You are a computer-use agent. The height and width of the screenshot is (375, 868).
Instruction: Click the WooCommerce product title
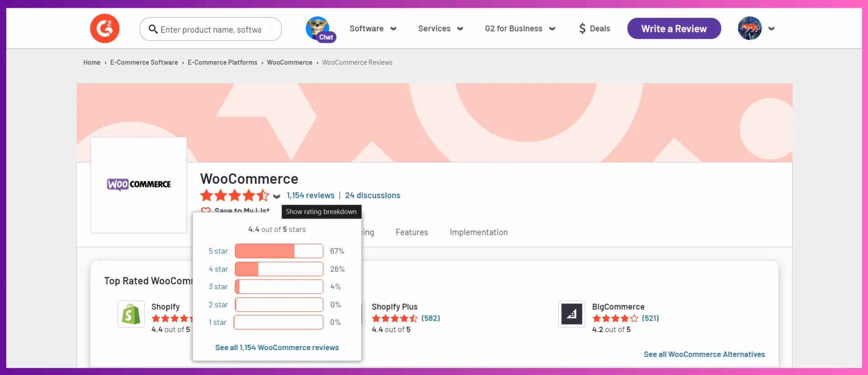pos(249,179)
